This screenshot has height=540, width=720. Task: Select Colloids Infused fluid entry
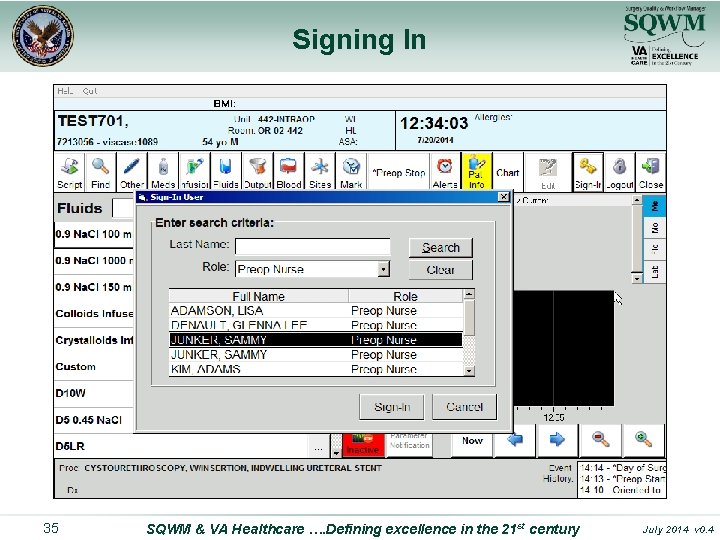[94, 314]
